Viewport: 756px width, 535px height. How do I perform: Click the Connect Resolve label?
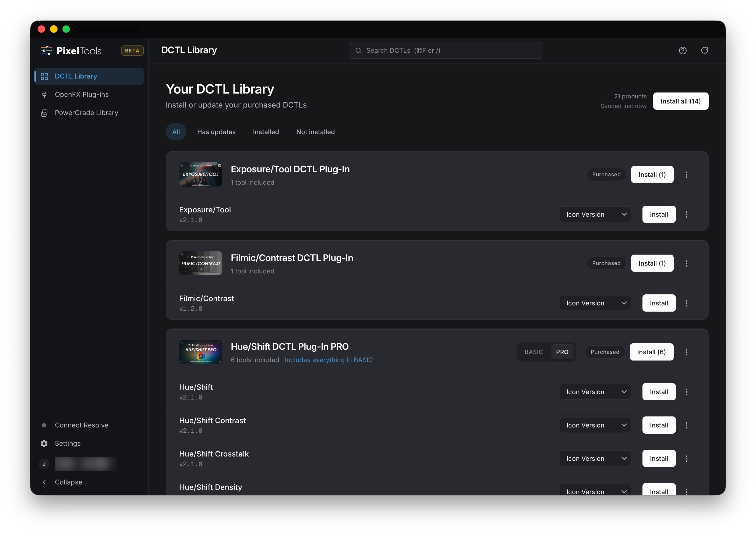tap(82, 425)
